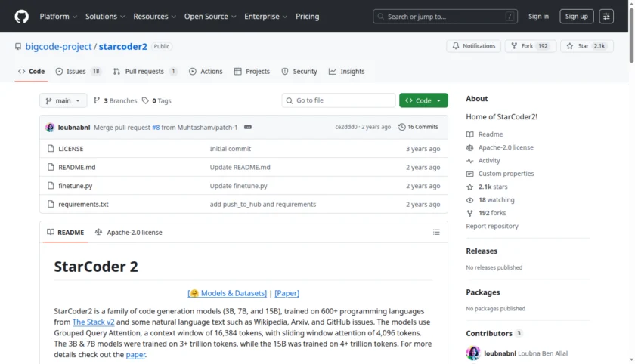Switch to the Projects tab
The height and width of the screenshot is (364, 635).
click(252, 72)
